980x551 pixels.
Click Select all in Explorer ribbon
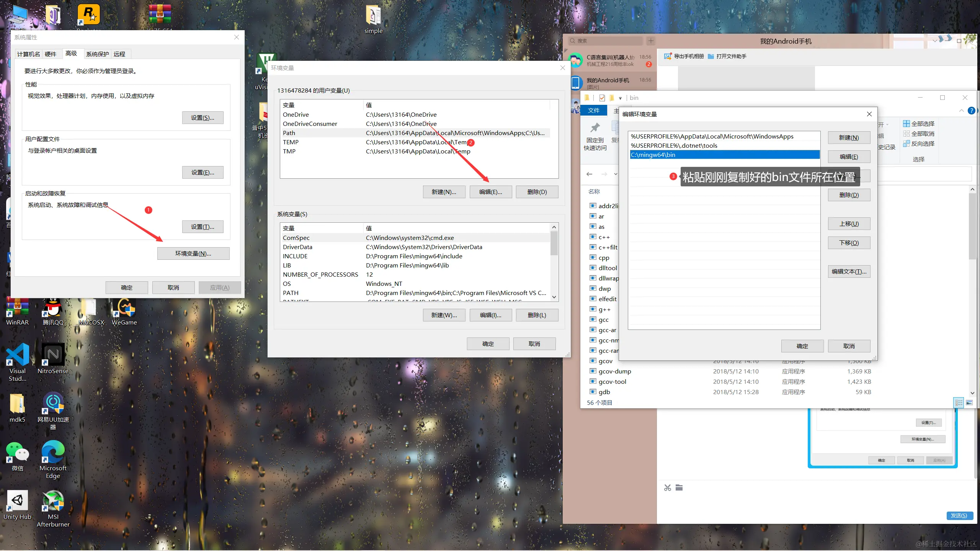(x=918, y=124)
